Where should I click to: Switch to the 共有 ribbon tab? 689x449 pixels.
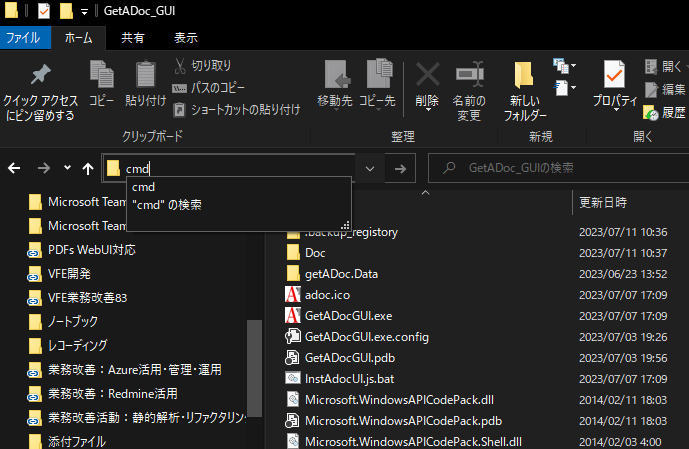click(132, 38)
